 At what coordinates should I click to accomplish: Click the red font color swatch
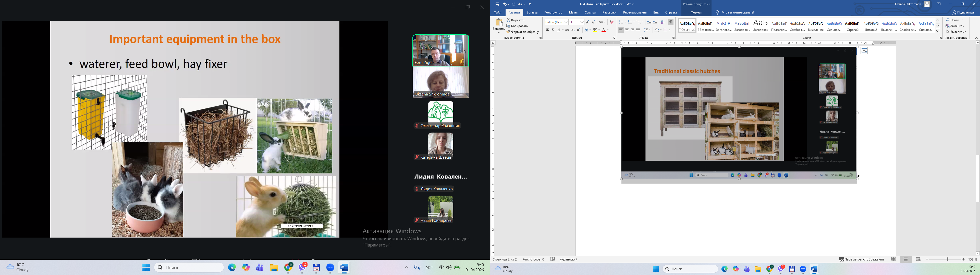[x=603, y=30]
